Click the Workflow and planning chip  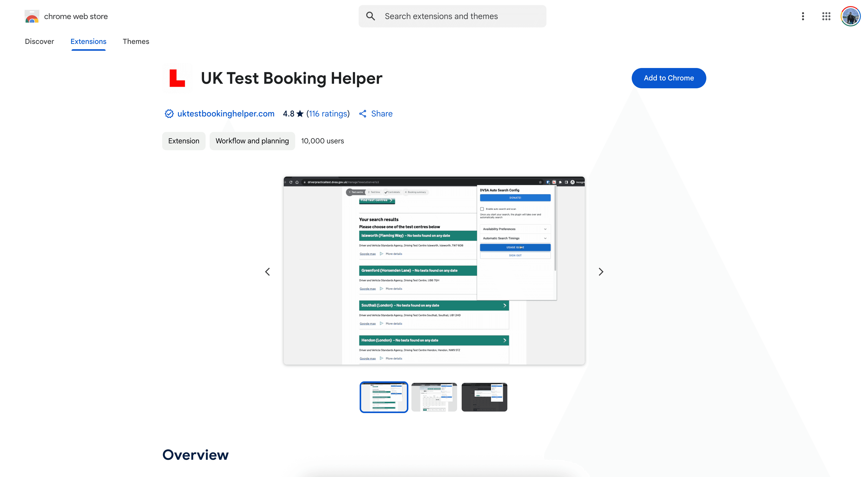pyautogui.click(x=252, y=141)
